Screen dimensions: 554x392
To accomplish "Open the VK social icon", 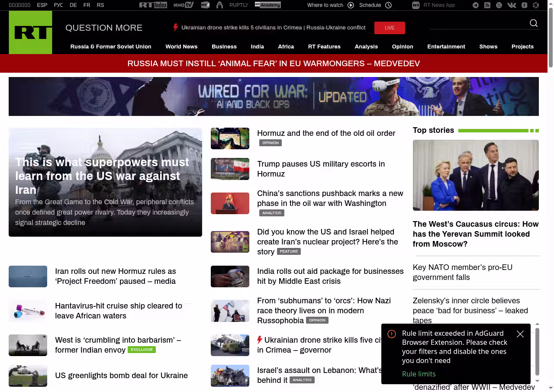I will [x=512, y=5].
